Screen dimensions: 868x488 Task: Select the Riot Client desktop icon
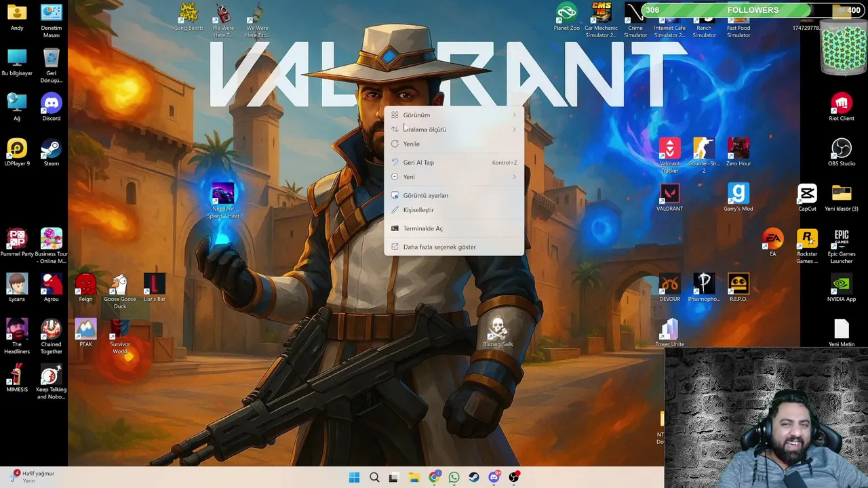pyautogui.click(x=842, y=107)
